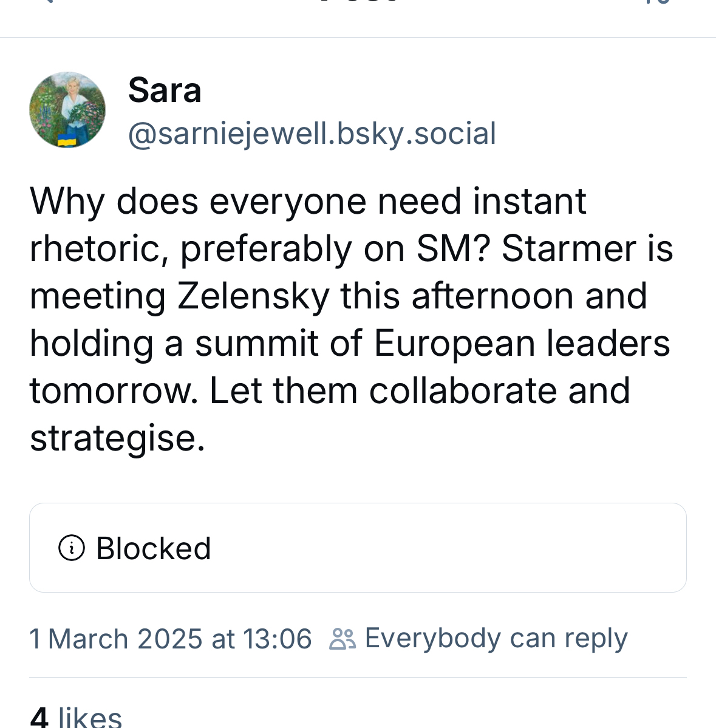Viewport: 716px width, 728px height.
Task: Open the @sarniejewell.bsky.social handle
Action: tap(312, 134)
